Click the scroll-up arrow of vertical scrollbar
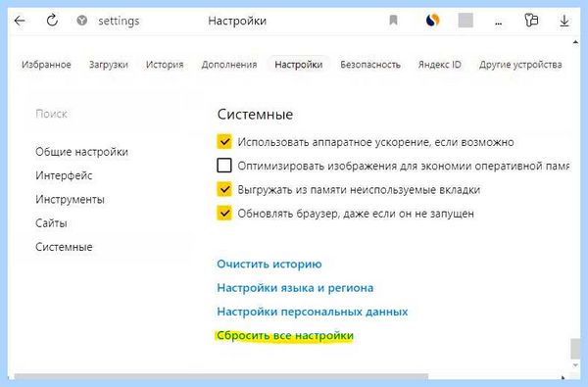This screenshot has height=387, width=588. click(x=575, y=42)
